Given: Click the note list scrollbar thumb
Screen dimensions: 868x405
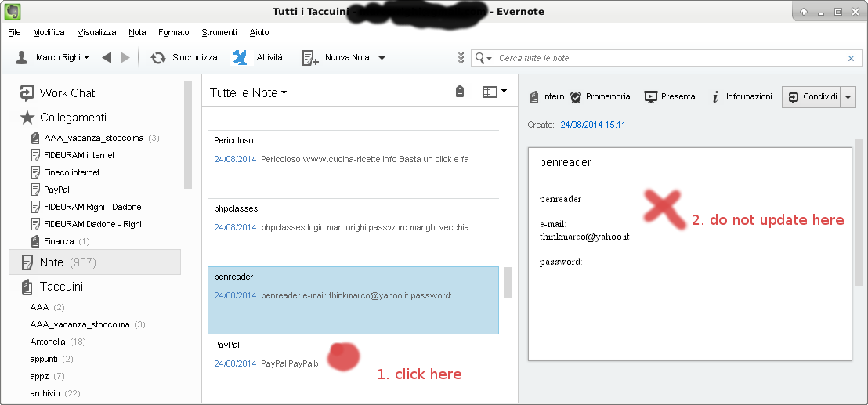Looking at the screenshot, I should pyautogui.click(x=507, y=283).
